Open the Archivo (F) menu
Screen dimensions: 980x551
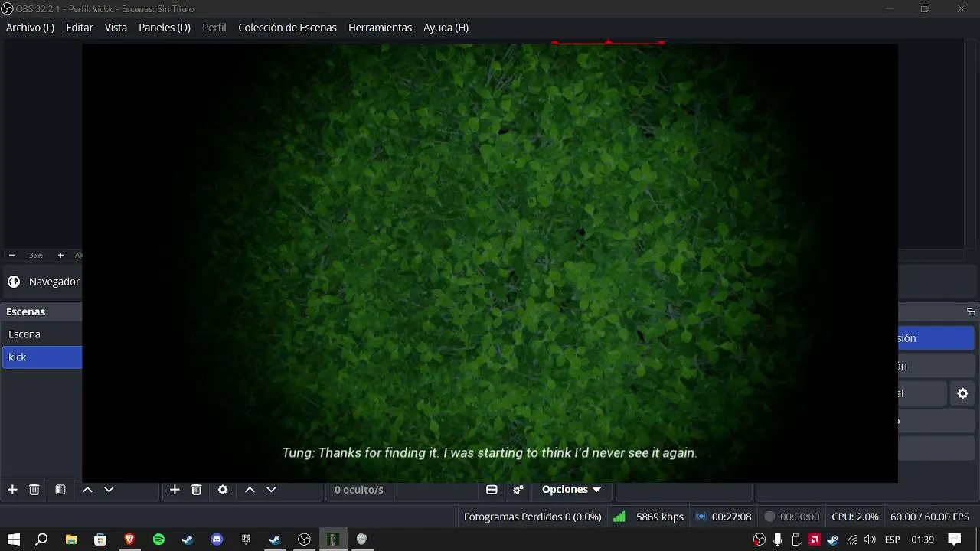(30, 28)
